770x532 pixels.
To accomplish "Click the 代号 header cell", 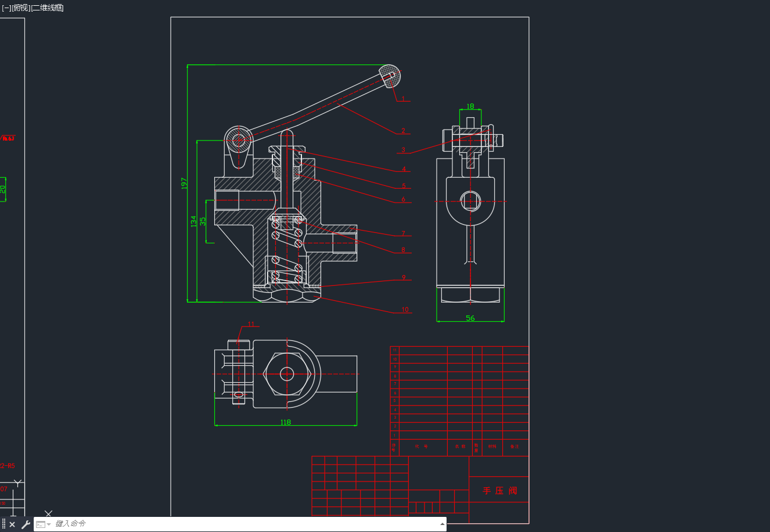I will 423,447.
